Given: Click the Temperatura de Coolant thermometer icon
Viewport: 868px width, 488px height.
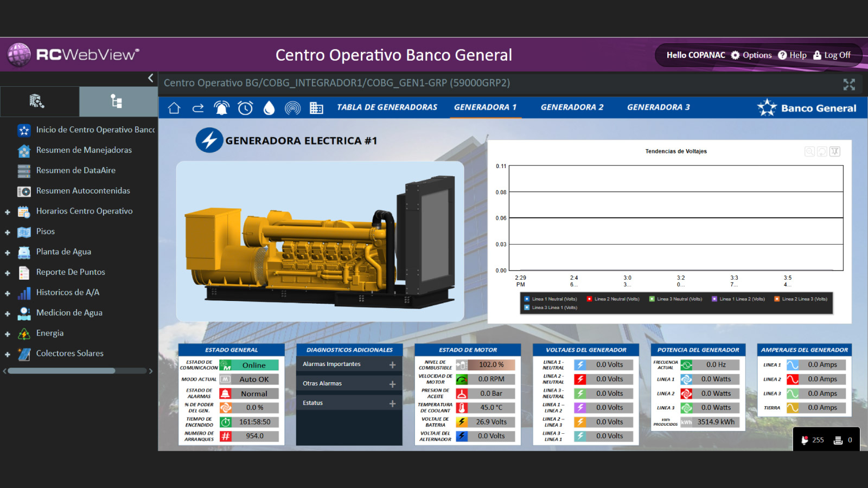Looking at the screenshot, I should coord(462,408).
